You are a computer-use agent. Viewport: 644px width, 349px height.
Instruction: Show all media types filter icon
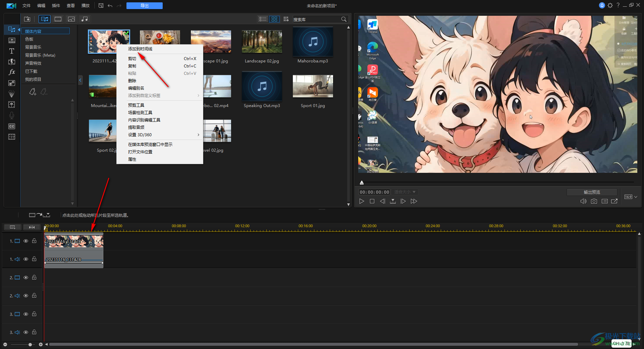pyautogui.click(x=45, y=19)
